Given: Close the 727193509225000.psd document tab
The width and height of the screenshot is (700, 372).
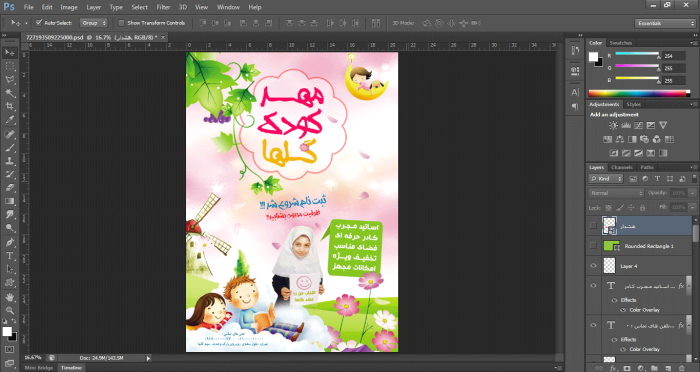Looking at the screenshot, I should pyautogui.click(x=163, y=38).
